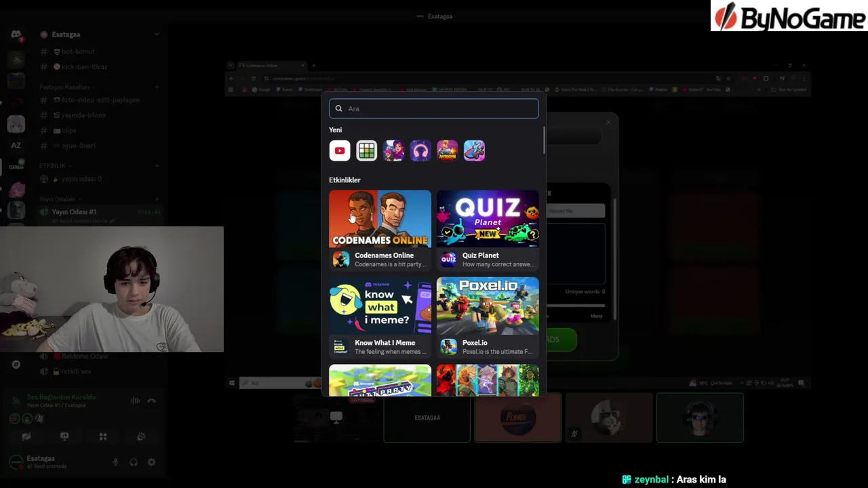The width and height of the screenshot is (868, 488).
Task: Open Discord home via the logo icon
Action: 16,35
